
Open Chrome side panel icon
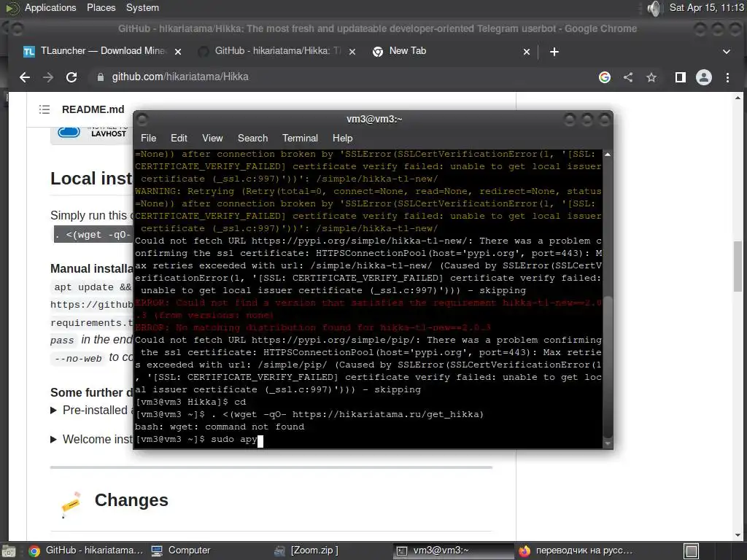pyautogui.click(x=681, y=77)
